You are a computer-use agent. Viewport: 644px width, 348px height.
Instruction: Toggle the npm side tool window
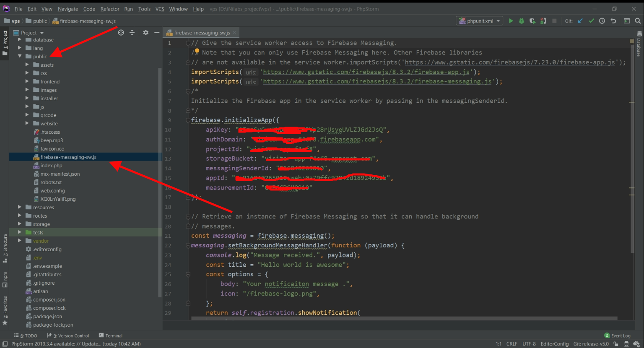(x=5, y=280)
